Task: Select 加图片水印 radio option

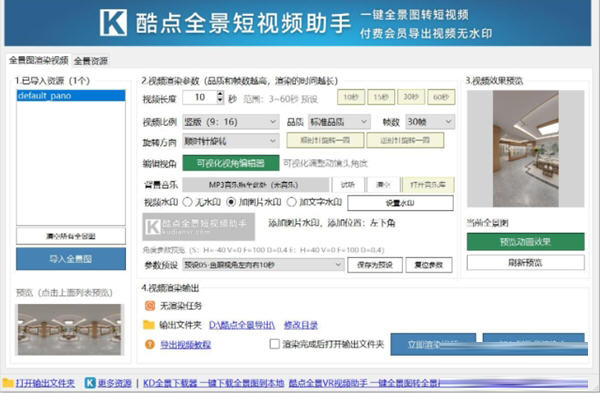Action: [231, 202]
